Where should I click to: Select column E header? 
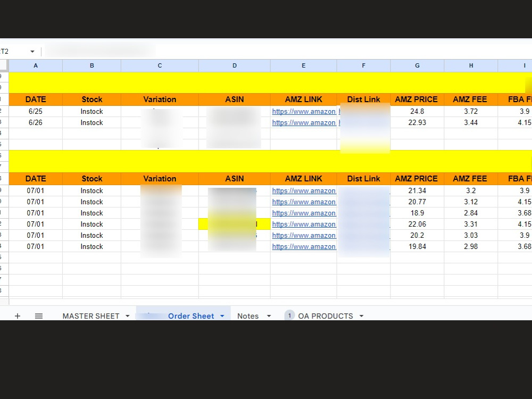(x=304, y=65)
